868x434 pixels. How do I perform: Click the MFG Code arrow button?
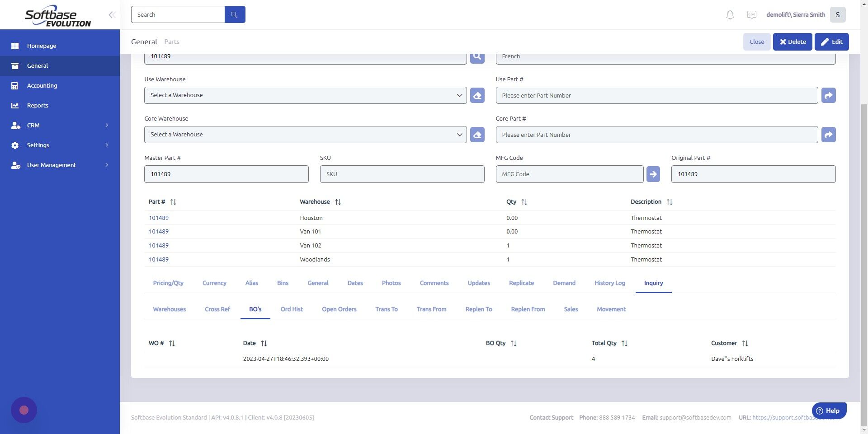[653, 174]
